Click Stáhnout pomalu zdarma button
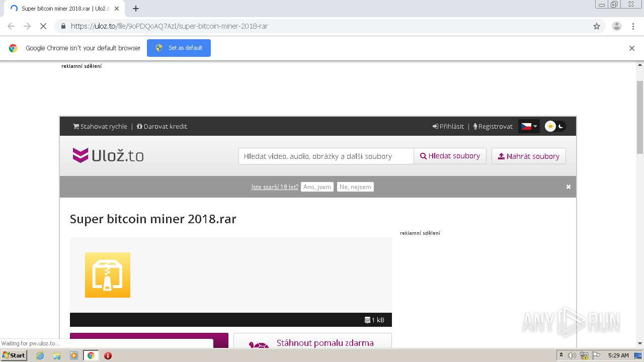The height and width of the screenshot is (362, 644). [x=312, y=340]
